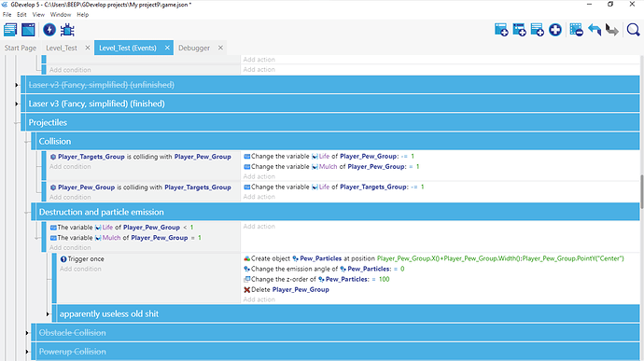The height and width of the screenshot is (361, 644).
Task: Collapse the Projectiles group
Action: tap(17, 123)
